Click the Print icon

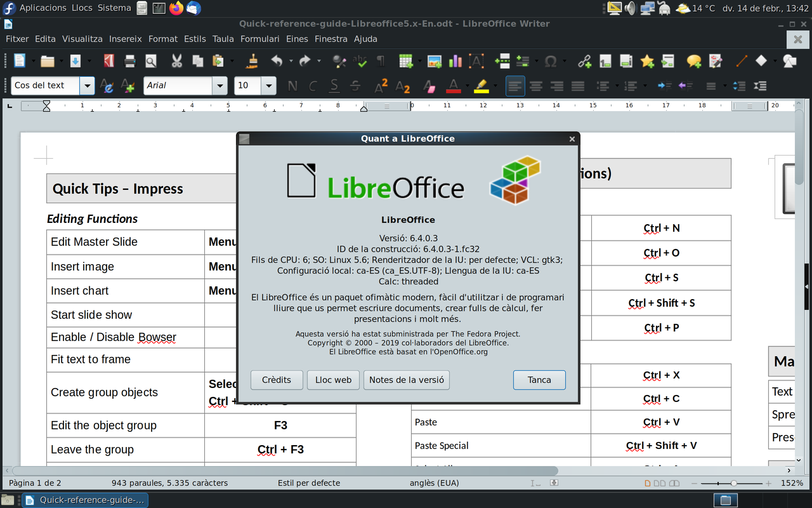coord(130,61)
